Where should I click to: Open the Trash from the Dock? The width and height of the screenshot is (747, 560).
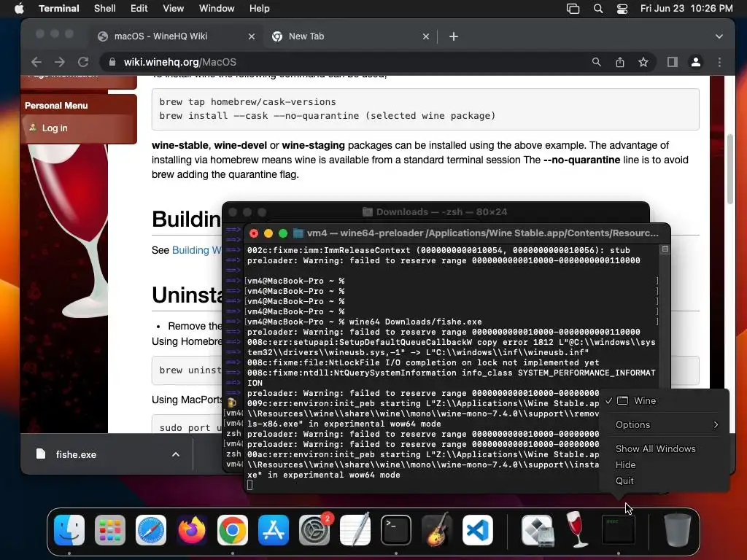click(x=678, y=530)
